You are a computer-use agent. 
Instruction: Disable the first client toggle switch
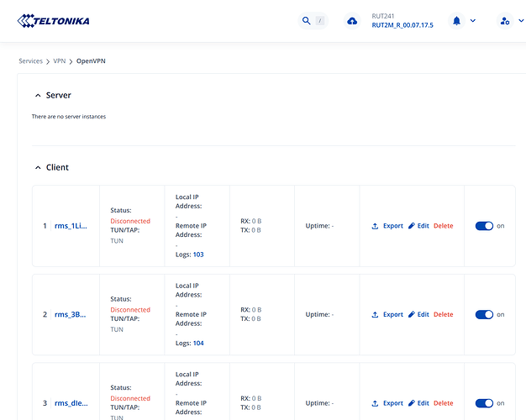(484, 226)
